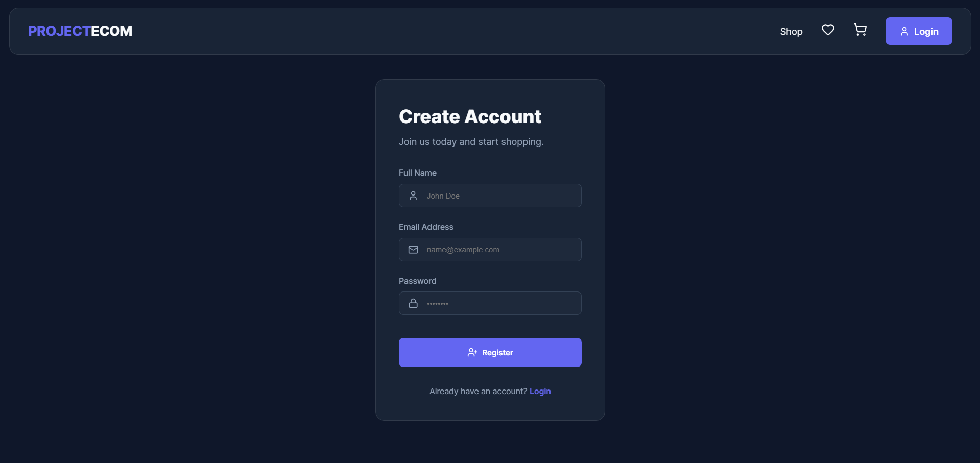Click the Password label
This screenshot has width=980, height=463.
[417, 281]
